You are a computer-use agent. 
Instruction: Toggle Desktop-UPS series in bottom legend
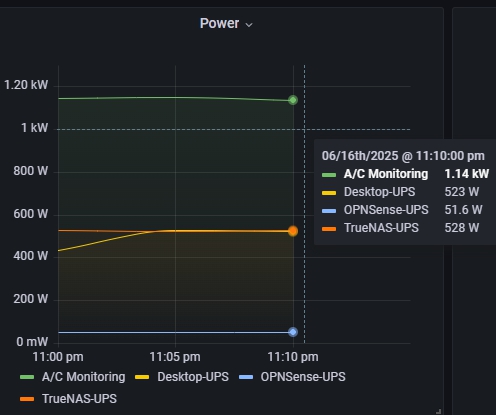[x=193, y=377]
